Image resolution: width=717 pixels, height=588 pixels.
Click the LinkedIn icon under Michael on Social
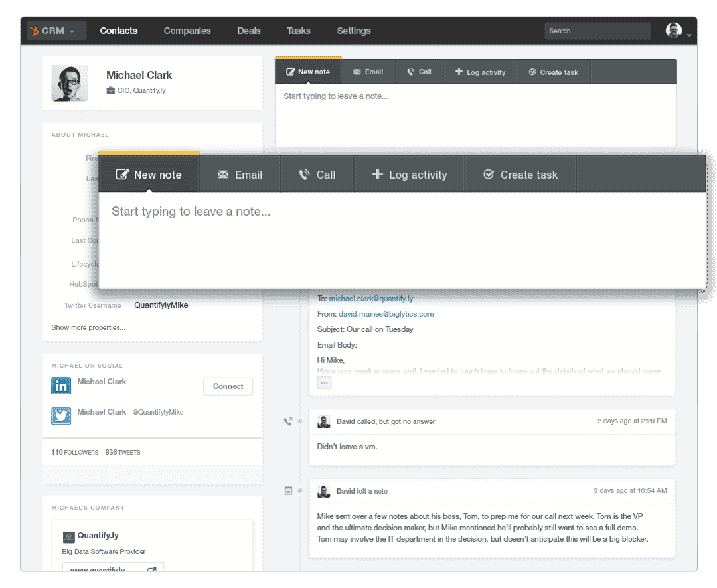pos(61,386)
